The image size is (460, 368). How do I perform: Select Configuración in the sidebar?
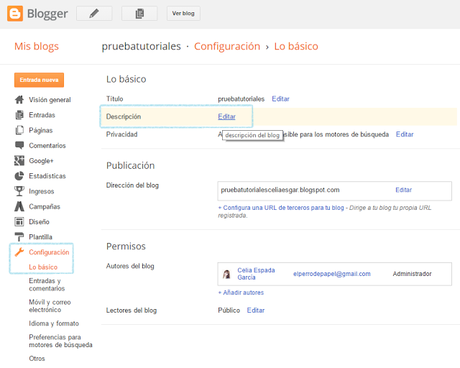pyautogui.click(x=49, y=252)
